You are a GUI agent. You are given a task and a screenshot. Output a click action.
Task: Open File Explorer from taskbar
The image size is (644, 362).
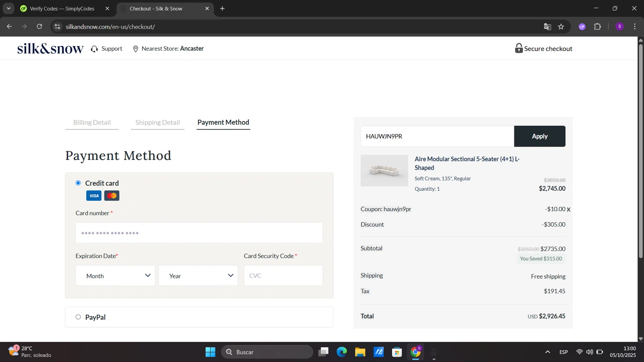tap(360, 352)
